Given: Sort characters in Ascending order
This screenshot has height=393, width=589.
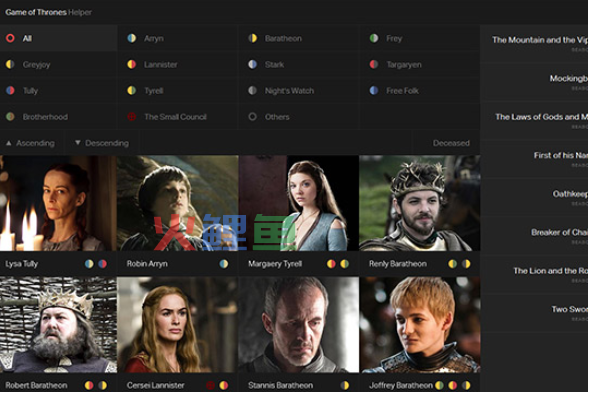Looking at the screenshot, I should 31,143.
